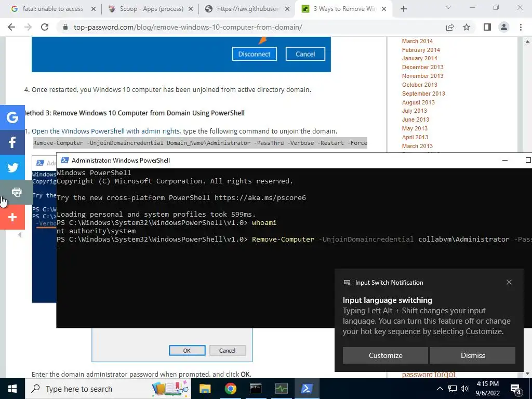Open Chrome profile avatar
532x399 pixels.
pos(504,27)
